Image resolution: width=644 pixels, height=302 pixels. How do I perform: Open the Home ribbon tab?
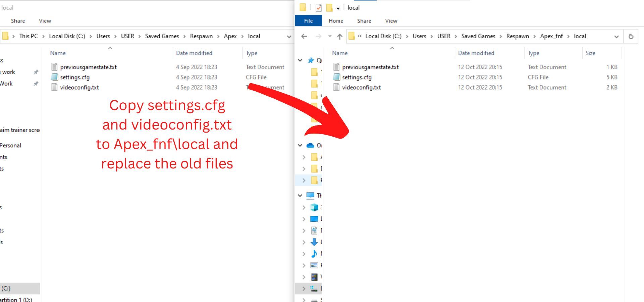(x=336, y=21)
